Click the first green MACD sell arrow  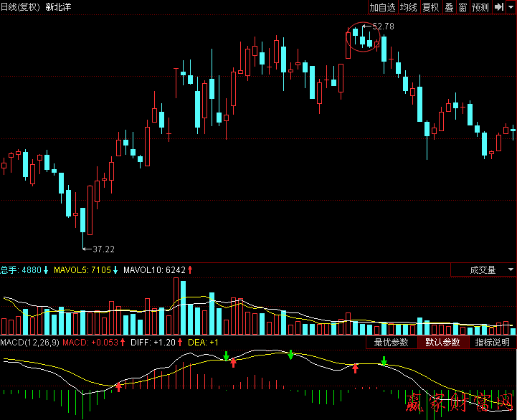[x=226, y=355]
